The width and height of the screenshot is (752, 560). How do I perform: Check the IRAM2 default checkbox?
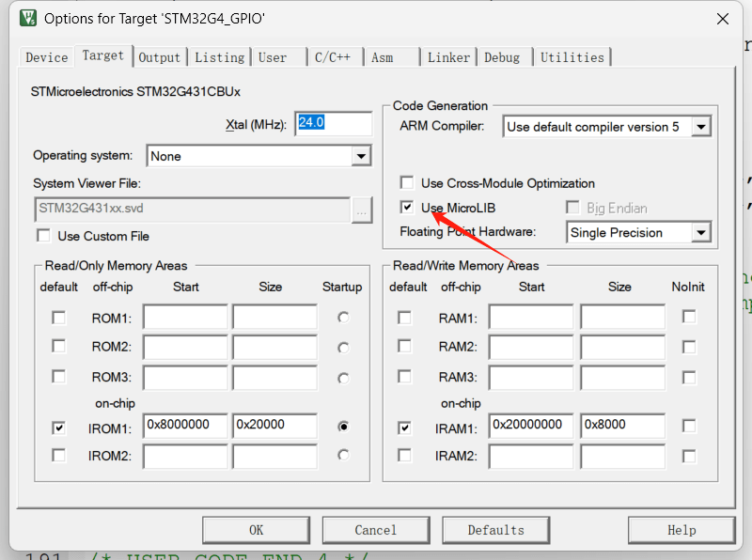click(x=404, y=455)
